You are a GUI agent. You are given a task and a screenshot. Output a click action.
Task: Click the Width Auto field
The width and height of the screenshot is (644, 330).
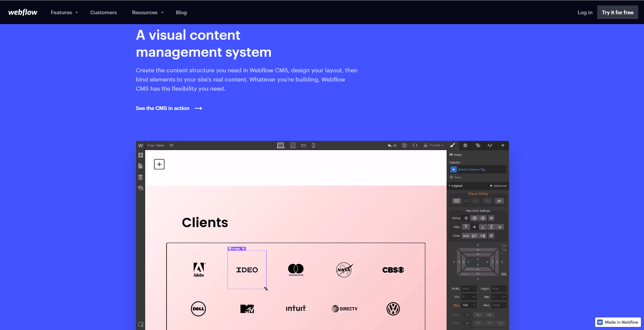(x=469, y=289)
